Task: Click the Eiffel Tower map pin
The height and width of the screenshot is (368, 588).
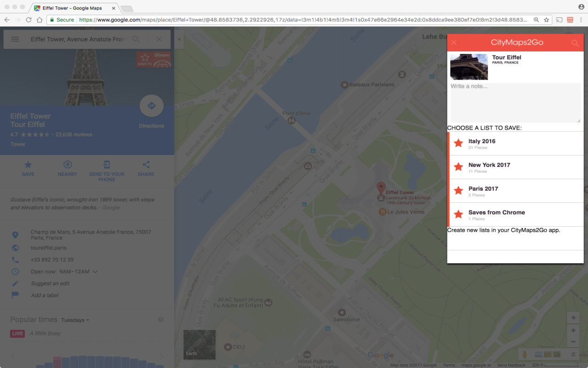Action: [x=381, y=188]
